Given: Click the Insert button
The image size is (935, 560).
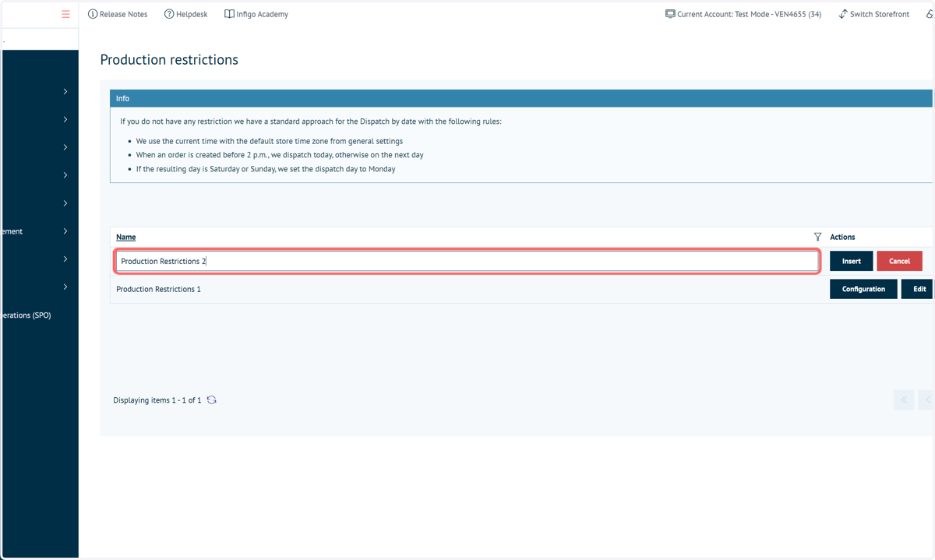Looking at the screenshot, I should pos(851,261).
